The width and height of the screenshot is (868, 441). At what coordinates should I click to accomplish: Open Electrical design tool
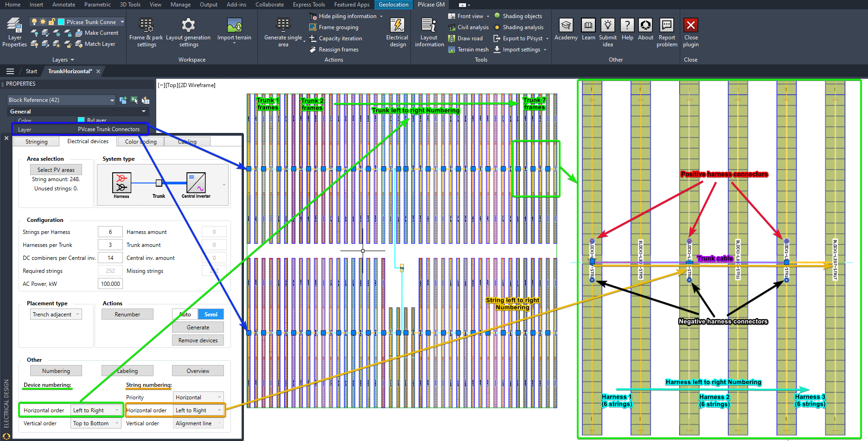coord(397,32)
